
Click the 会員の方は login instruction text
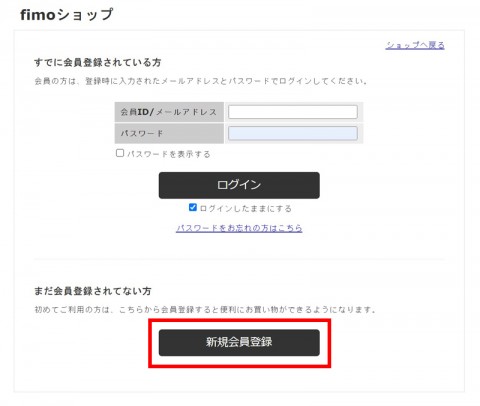pos(201,81)
